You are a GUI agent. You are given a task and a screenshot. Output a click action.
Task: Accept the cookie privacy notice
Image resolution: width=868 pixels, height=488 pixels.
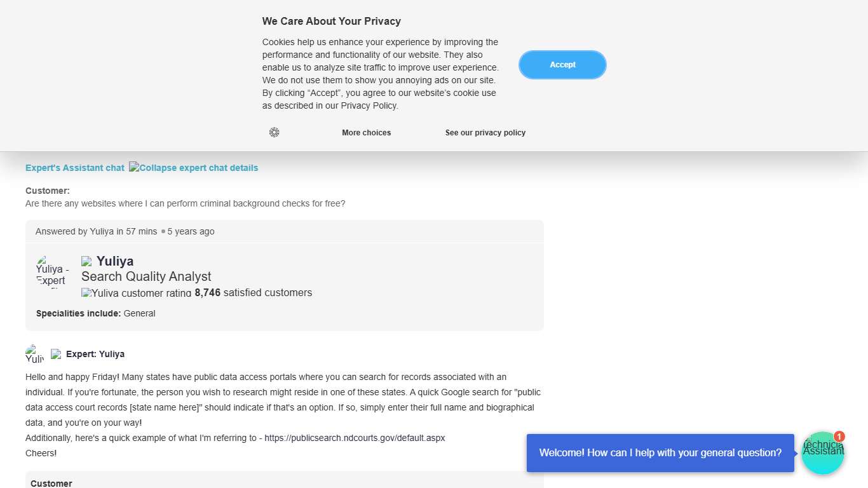pos(562,65)
